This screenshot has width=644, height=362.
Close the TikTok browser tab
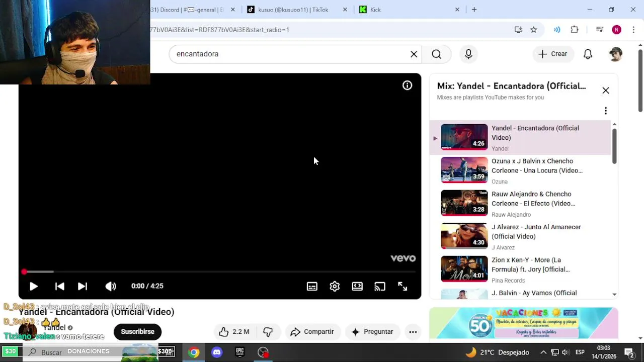click(x=345, y=10)
